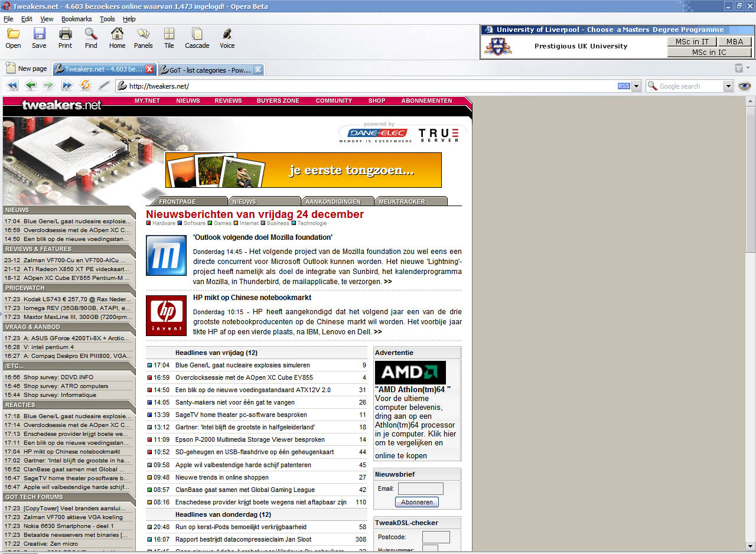
Task: Click the Rewind double-arrow navigation icon
Action: point(12,86)
